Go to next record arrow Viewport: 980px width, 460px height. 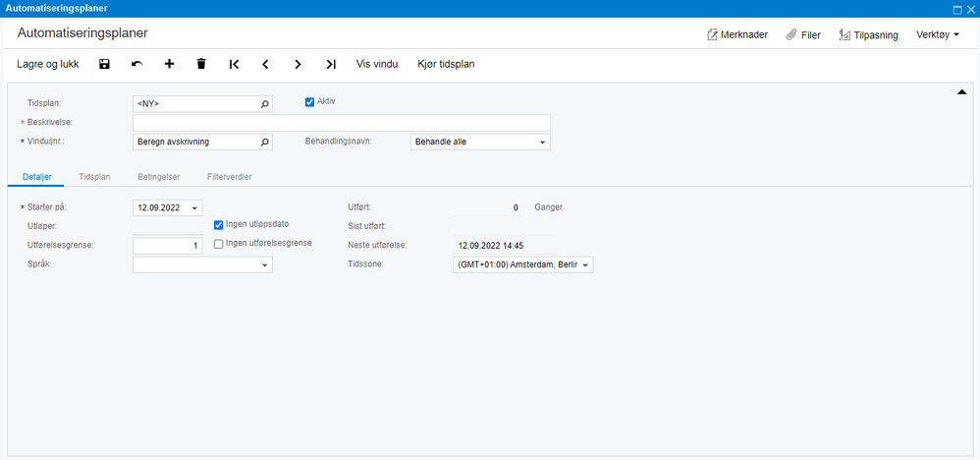(298, 64)
